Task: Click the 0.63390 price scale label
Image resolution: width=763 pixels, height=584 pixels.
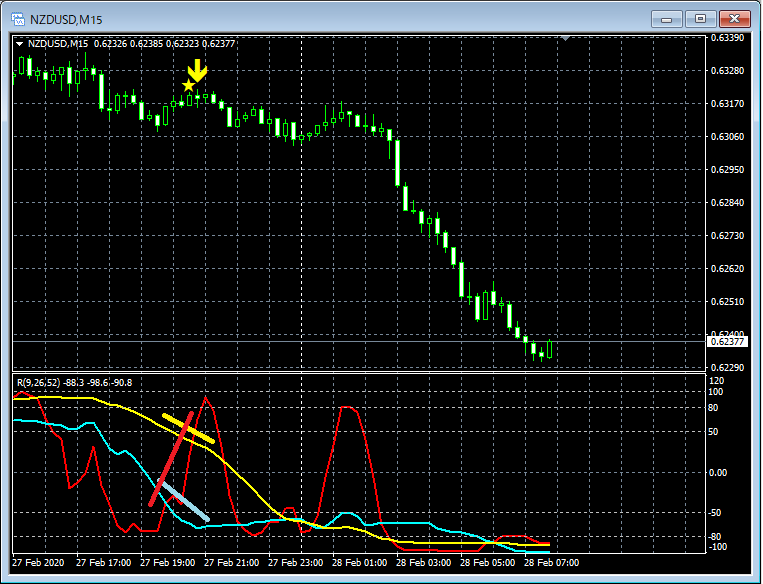Action: 726,38
